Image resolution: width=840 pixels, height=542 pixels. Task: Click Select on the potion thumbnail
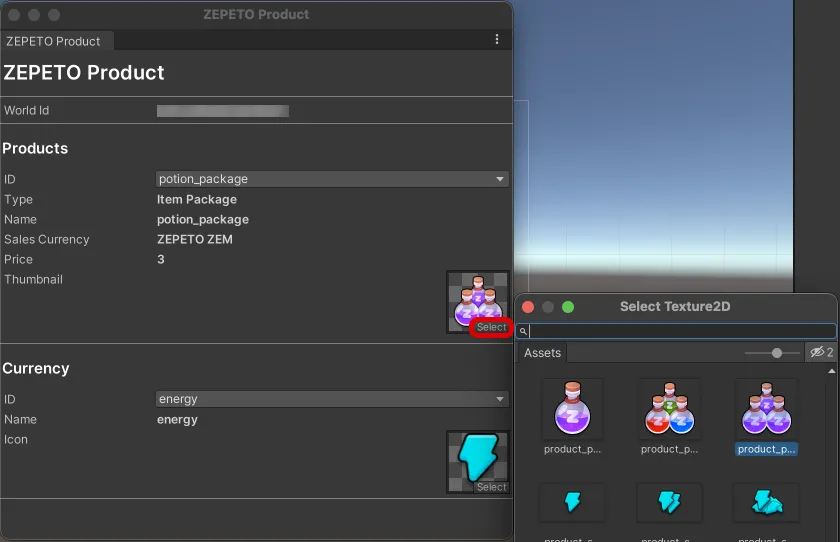(491, 327)
